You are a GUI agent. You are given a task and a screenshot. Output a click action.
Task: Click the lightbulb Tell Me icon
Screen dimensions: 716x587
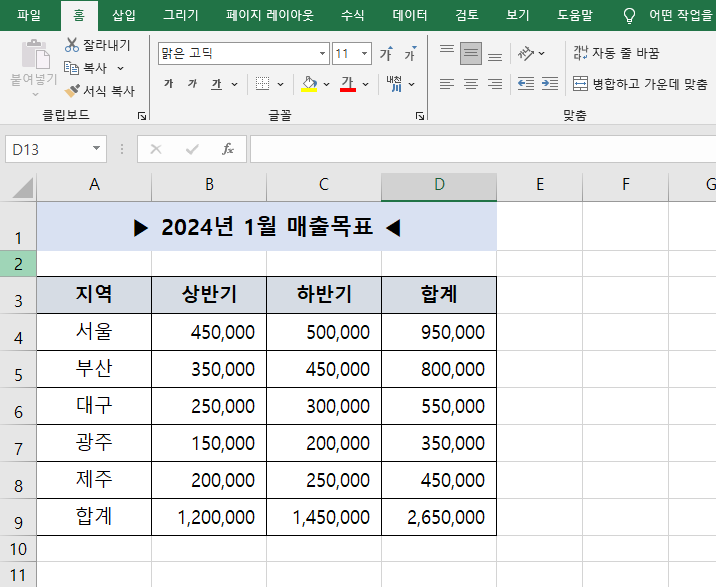tap(629, 16)
